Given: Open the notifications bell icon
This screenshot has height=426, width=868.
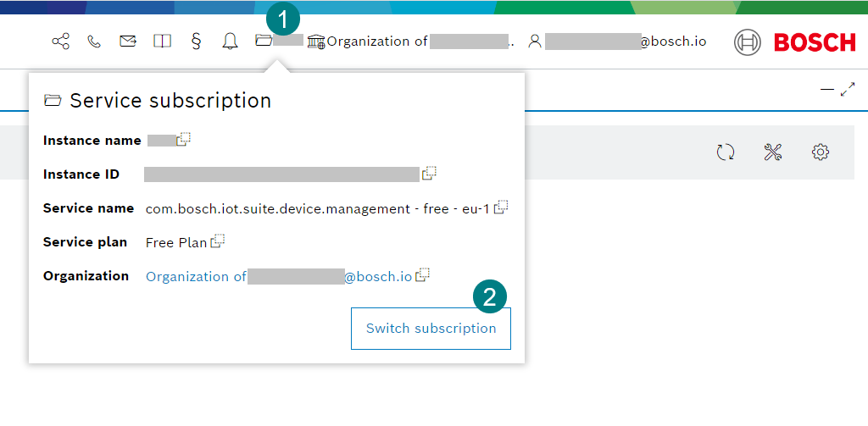Looking at the screenshot, I should pyautogui.click(x=230, y=41).
